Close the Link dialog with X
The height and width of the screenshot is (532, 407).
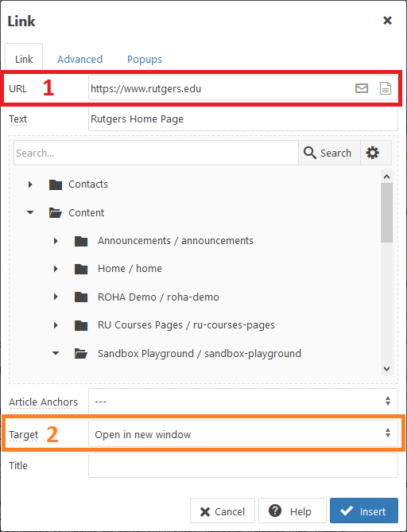coord(387,21)
